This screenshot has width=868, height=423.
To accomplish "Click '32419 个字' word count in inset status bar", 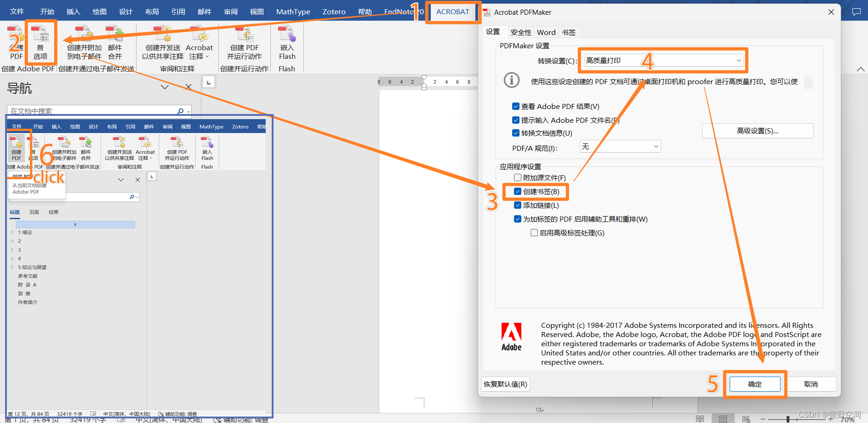I will [x=70, y=414].
